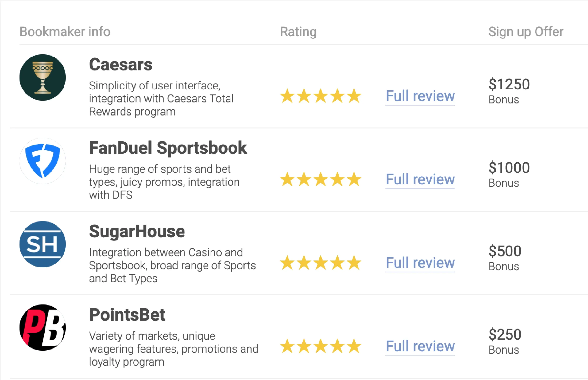Select the $1000 Bonus offer

coord(509,174)
